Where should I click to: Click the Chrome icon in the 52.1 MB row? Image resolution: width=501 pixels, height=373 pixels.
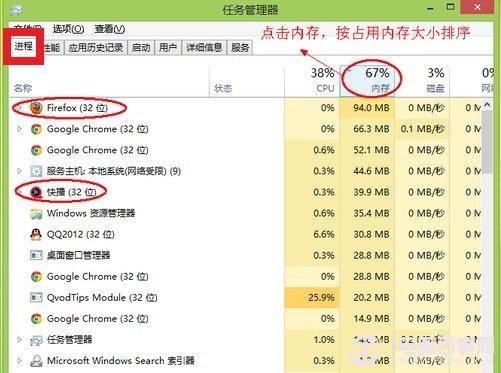point(36,150)
